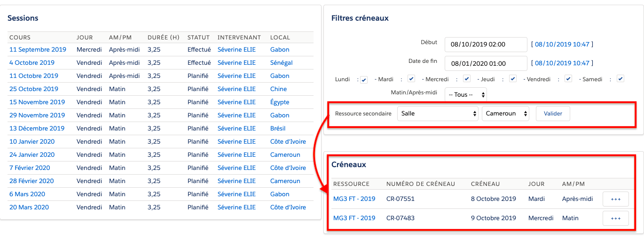Toggle the Lundi checkbox
Viewport: 644px width, 238px height.
tap(364, 80)
